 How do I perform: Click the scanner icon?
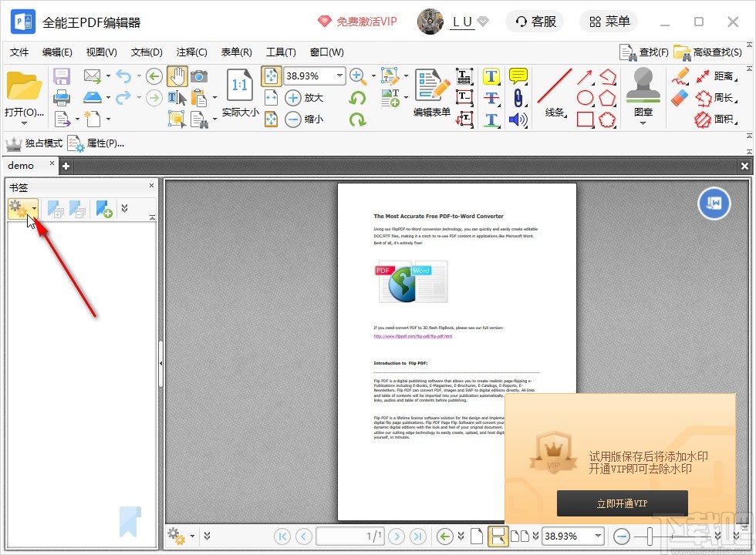point(92,98)
